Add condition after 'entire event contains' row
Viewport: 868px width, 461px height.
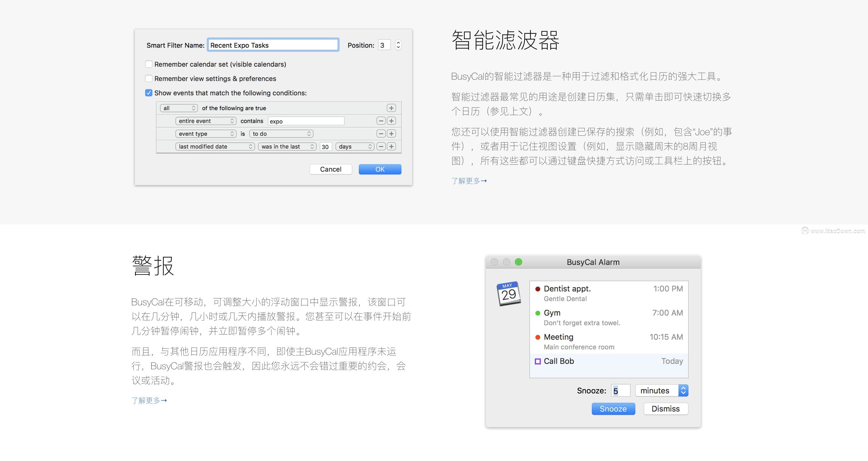pyautogui.click(x=391, y=121)
